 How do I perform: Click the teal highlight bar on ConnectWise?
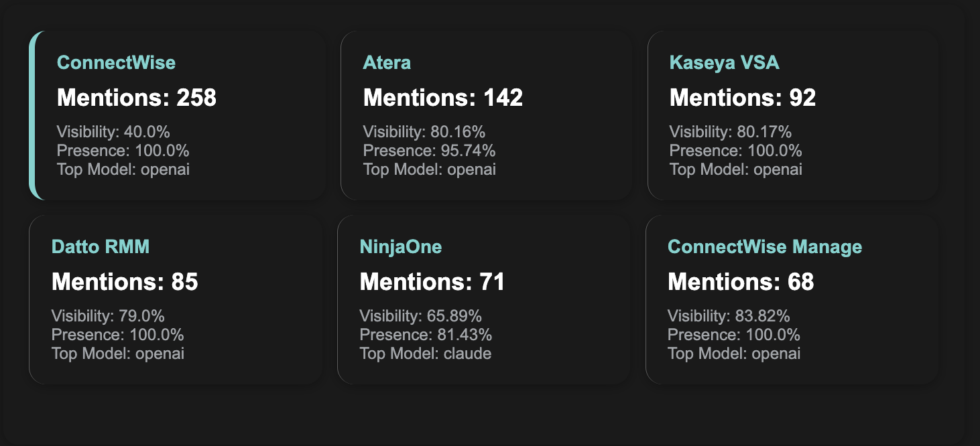coord(32,115)
